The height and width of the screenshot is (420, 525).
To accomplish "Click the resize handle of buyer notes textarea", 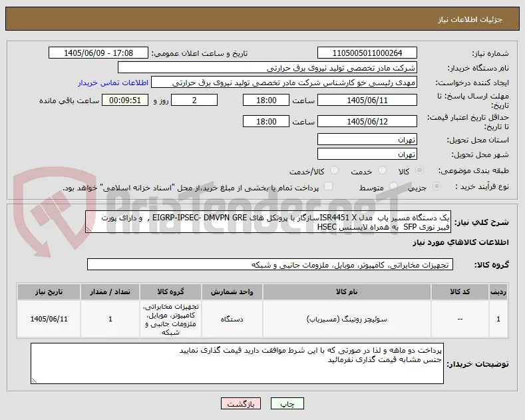I will pos(34,381).
